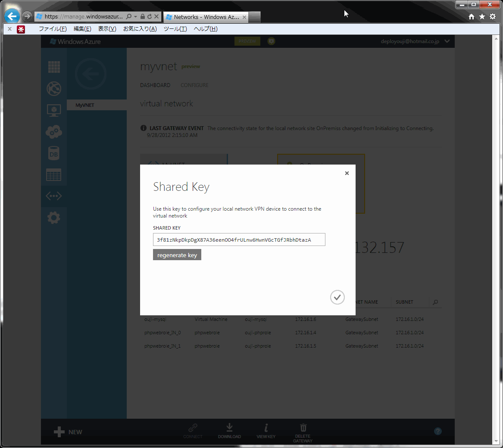Open the Networks icon in sidebar

tap(53, 196)
